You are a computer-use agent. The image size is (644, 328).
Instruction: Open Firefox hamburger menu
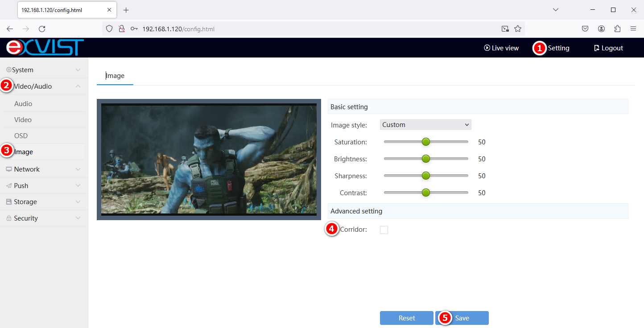point(633,29)
